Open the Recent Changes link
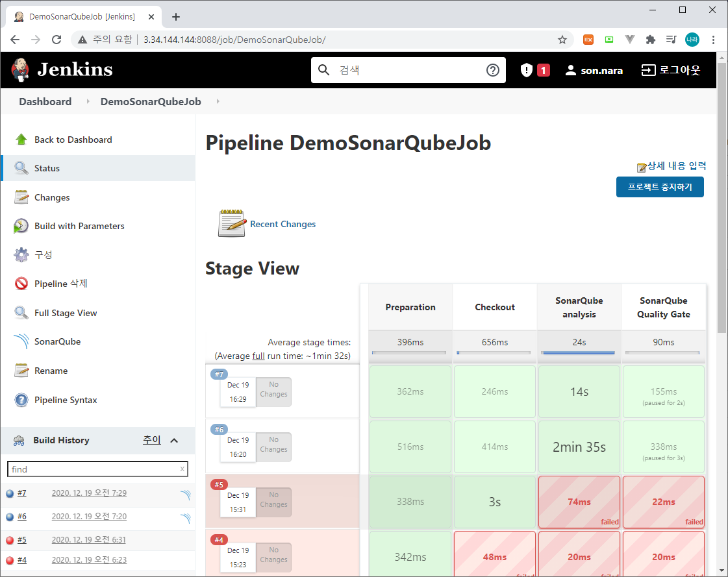The image size is (728, 577). tap(282, 224)
